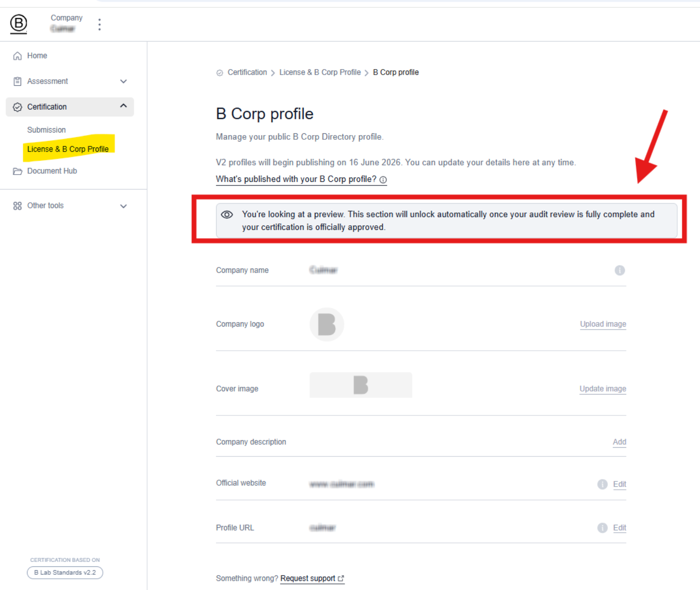This screenshot has height=590, width=700.
Task: Click Edit for Official website
Action: 620,484
